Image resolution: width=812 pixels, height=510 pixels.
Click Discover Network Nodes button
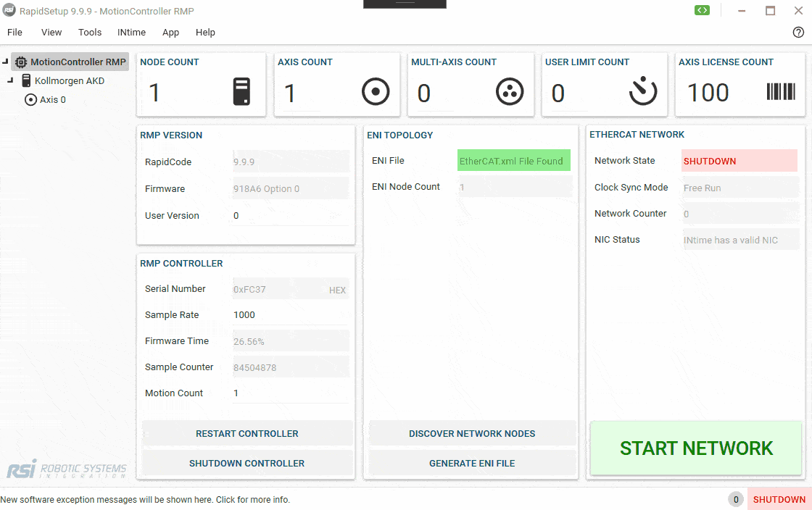pos(472,433)
